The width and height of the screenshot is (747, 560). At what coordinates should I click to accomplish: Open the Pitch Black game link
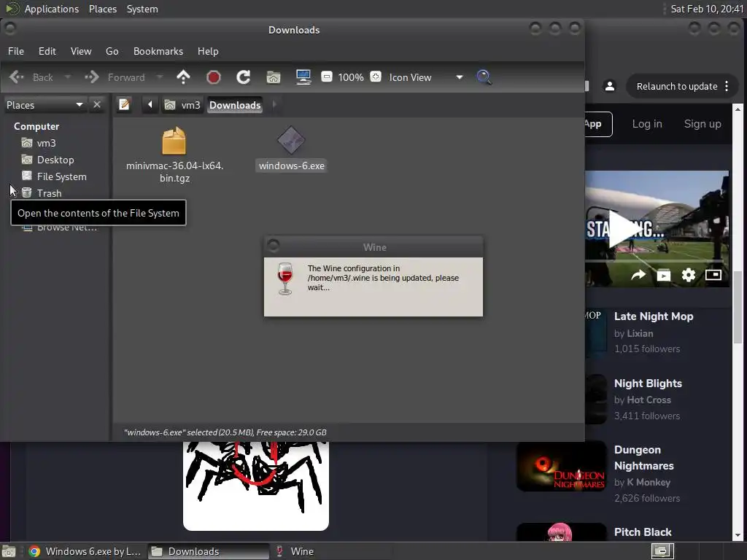point(643,532)
